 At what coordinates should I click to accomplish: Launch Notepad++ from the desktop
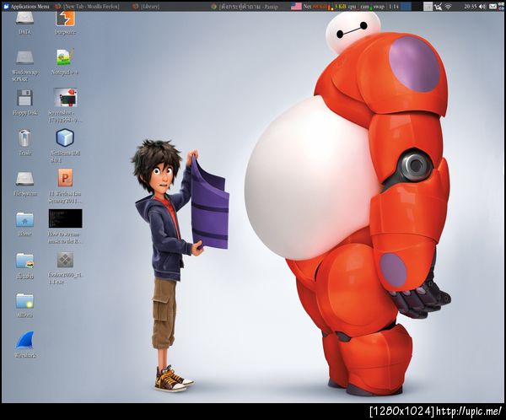(x=65, y=57)
